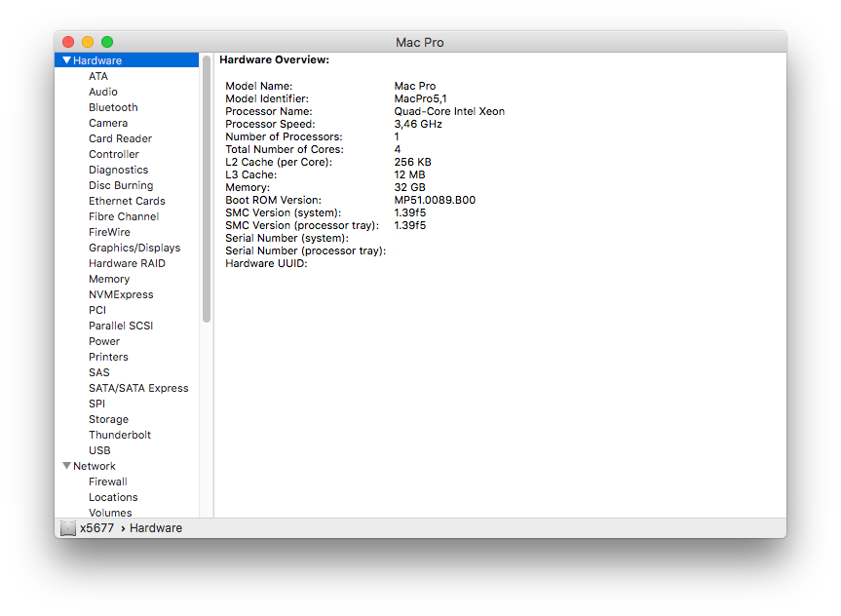Open the Printers entry
Viewport: 841px width, 616px height.
(x=108, y=357)
